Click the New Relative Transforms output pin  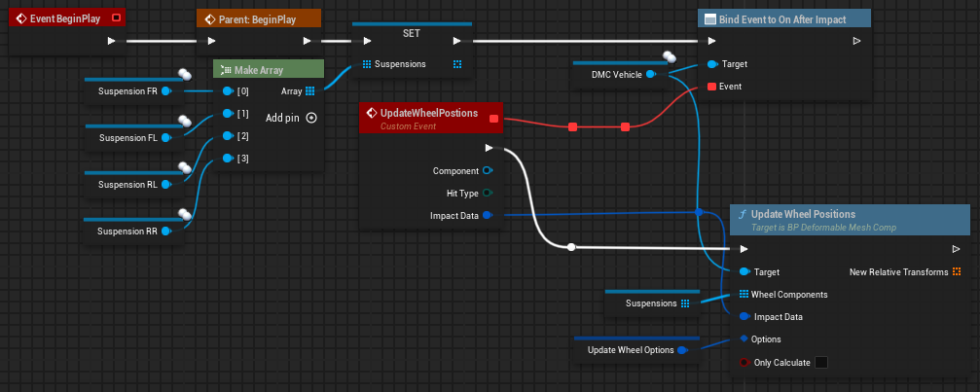[957, 272]
